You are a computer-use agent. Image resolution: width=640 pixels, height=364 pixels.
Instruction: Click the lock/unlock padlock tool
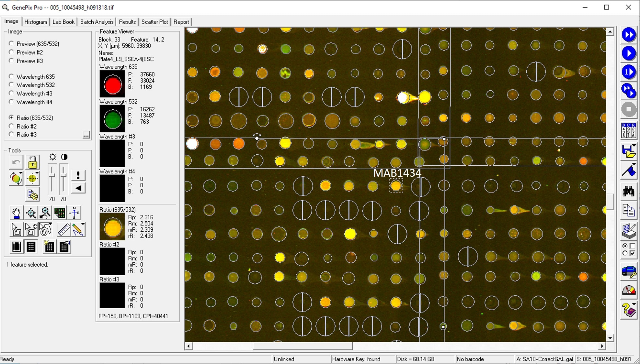coord(32,162)
